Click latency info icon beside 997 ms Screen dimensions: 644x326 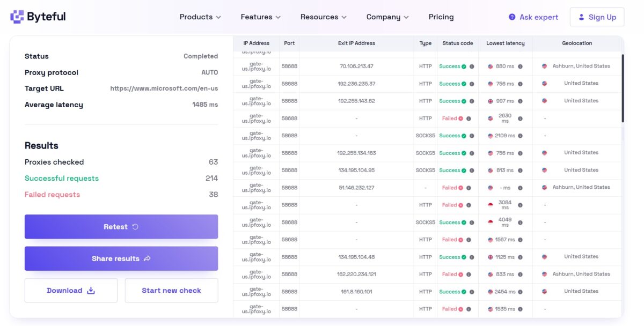click(x=520, y=101)
